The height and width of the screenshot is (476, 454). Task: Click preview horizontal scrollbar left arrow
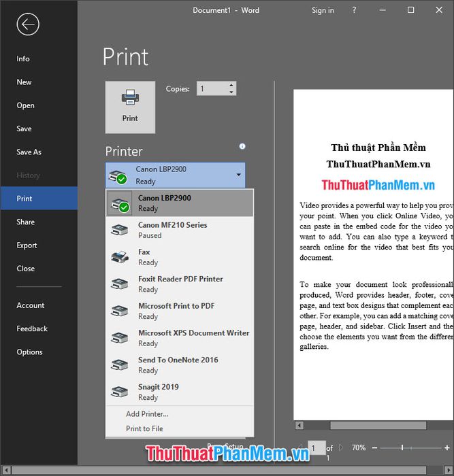click(x=299, y=425)
